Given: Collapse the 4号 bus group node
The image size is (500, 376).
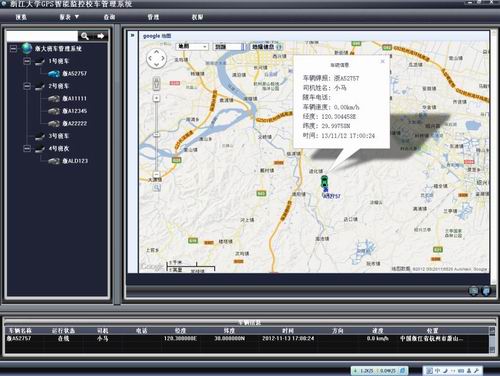Looking at the screenshot, I should point(27,148).
